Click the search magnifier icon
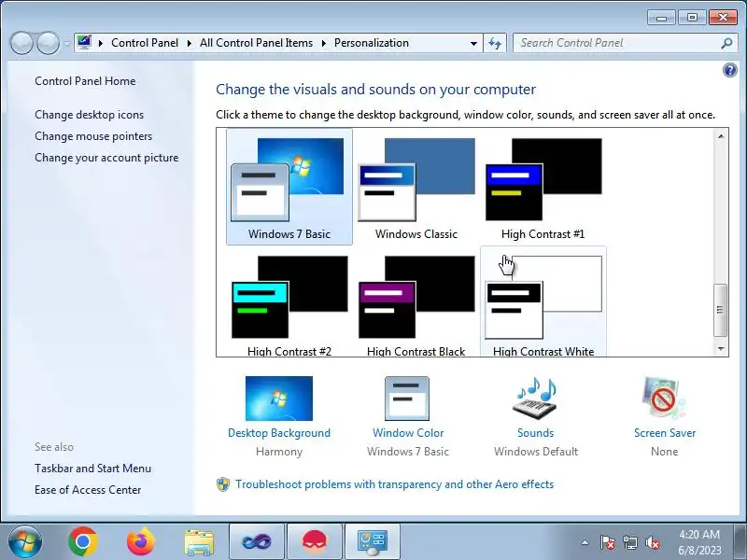Image resolution: width=747 pixels, height=560 pixels. click(726, 43)
